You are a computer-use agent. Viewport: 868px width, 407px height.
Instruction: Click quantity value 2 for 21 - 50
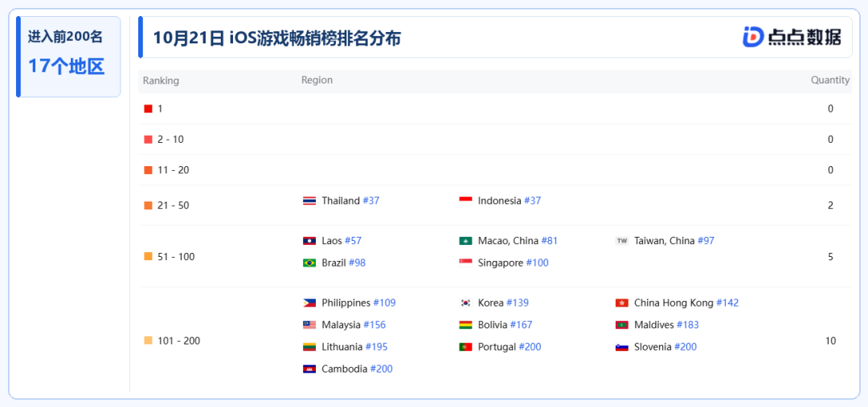pyautogui.click(x=830, y=206)
